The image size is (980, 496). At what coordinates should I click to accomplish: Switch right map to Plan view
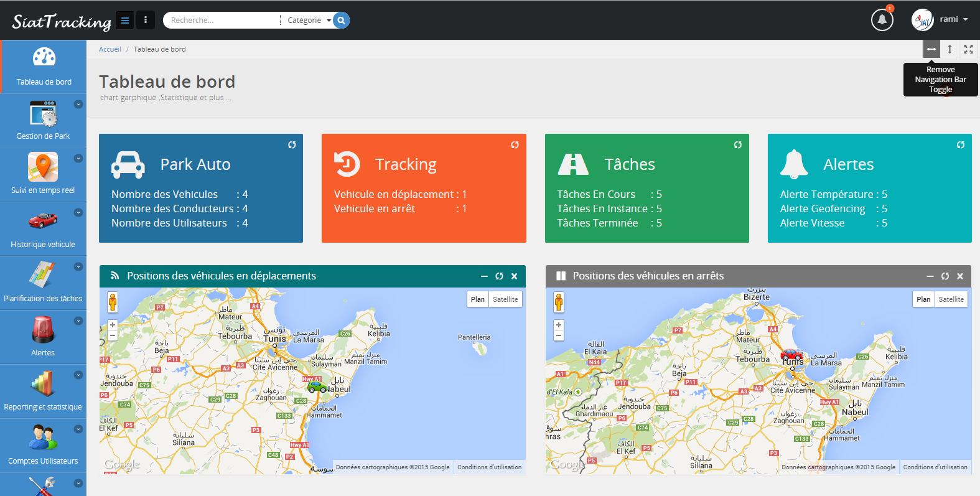[923, 299]
